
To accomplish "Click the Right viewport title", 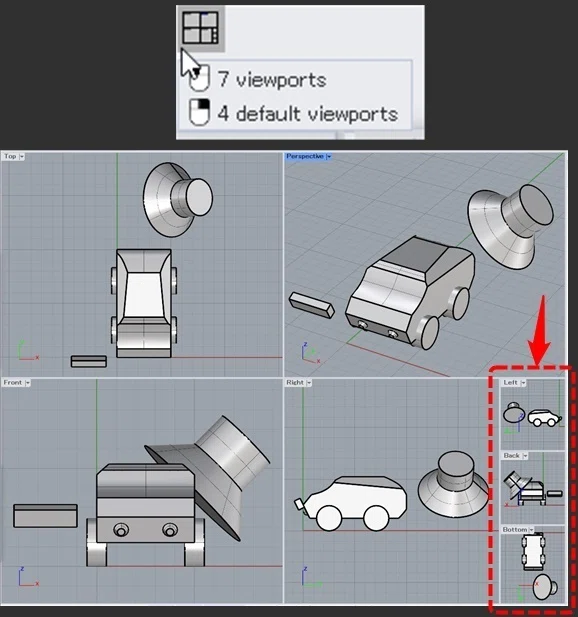I will point(295,382).
